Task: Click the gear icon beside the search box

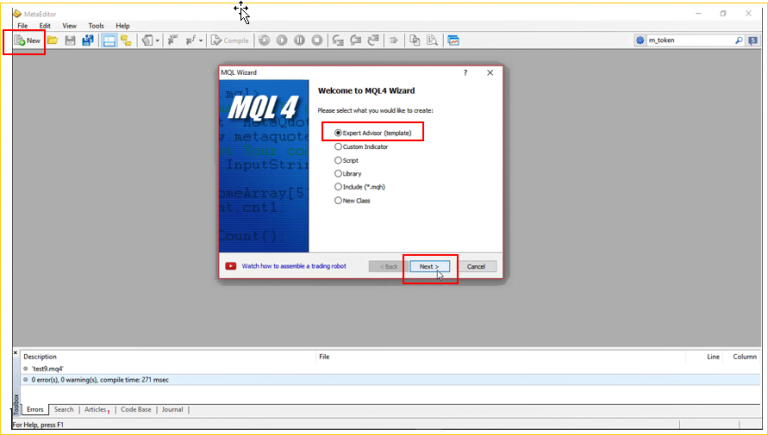Action: tap(640, 41)
